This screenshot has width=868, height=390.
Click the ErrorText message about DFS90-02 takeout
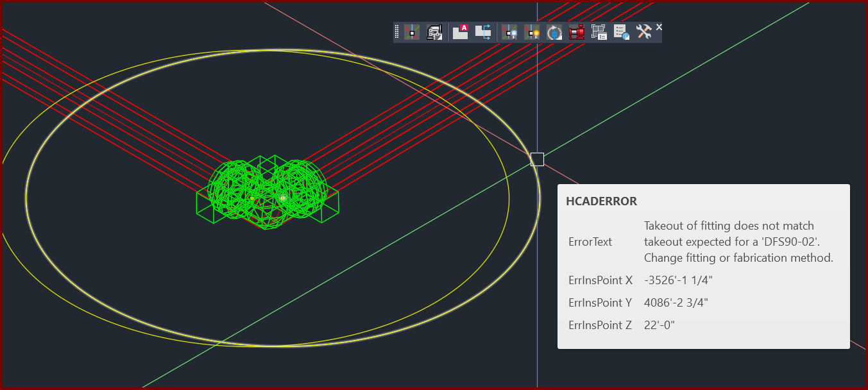click(x=738, y=242)
